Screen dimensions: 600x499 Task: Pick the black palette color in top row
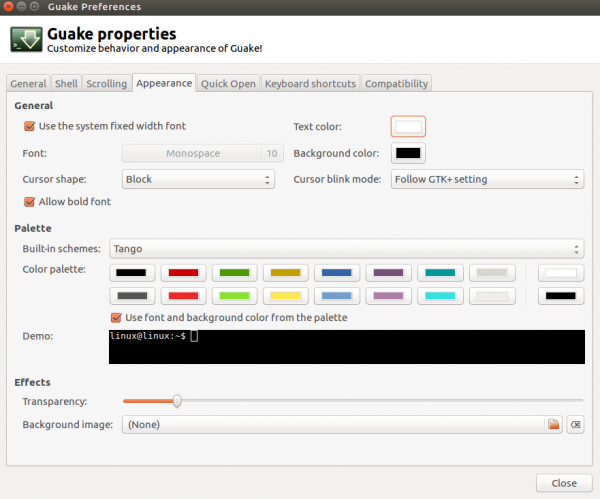[x=132, y=273]
